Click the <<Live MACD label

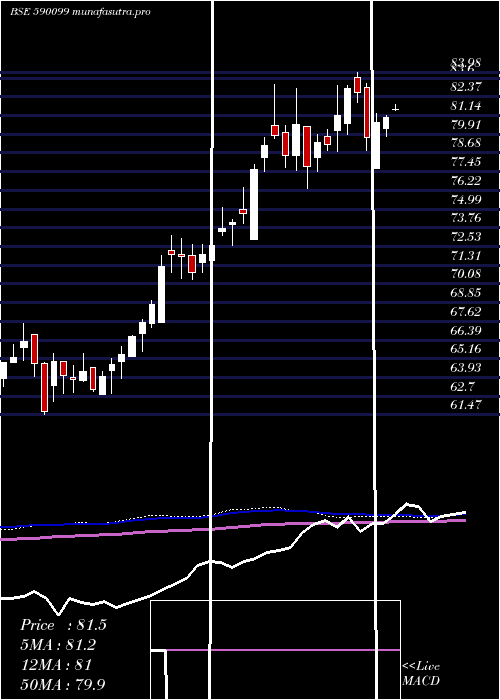421,674
